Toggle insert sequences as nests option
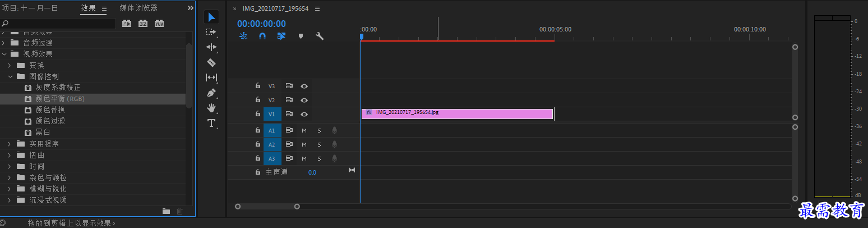 pyautogui.click(x=243, y=36)
